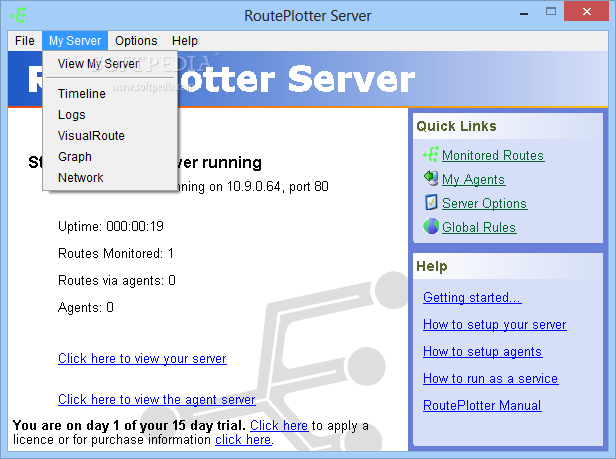Screen dimensions: 616x459
Task: Open the RoutePlotter Manual link
Action: click(x=482, y=405)
